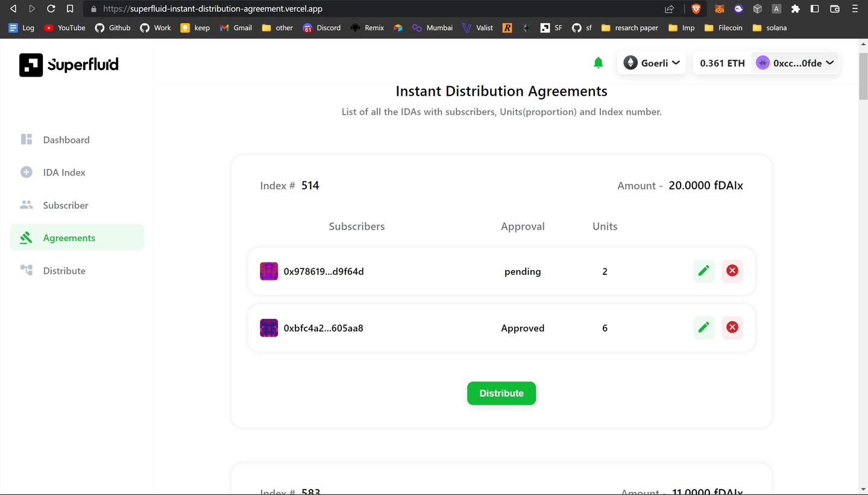This screenshot has height=495, width=868.
Task: Click the pending approval status
Action: 523,271
